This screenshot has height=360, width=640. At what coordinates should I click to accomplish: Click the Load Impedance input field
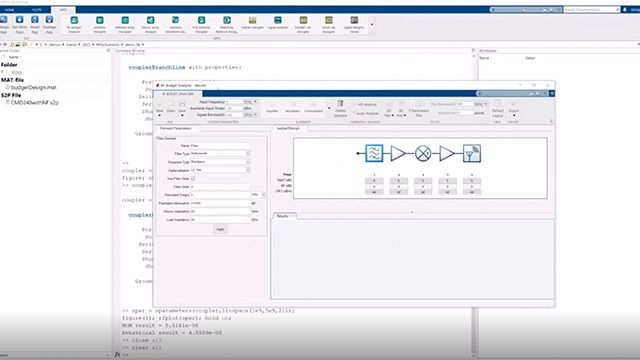[220, 220]
